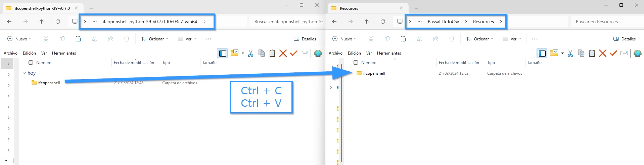Click the scissors cut icon in left window's classic toolbar
The image size is (644, 165).
[250, 53]
